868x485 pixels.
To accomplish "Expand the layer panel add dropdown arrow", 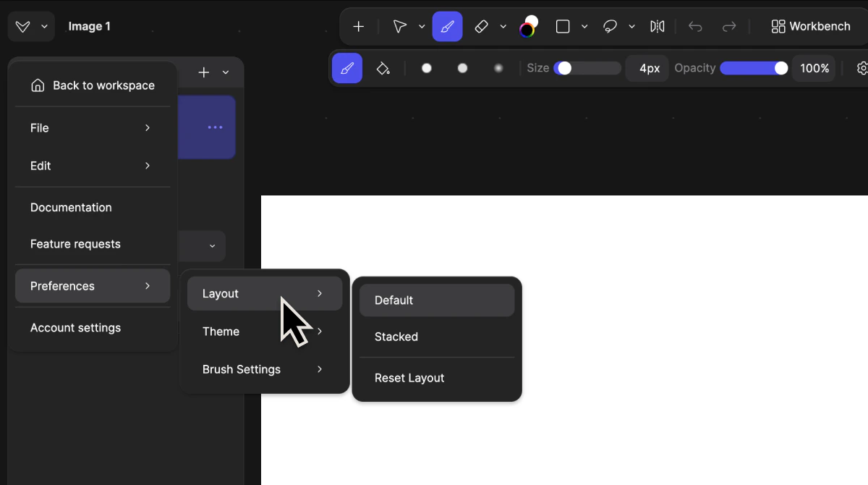I will pos(226,72).
